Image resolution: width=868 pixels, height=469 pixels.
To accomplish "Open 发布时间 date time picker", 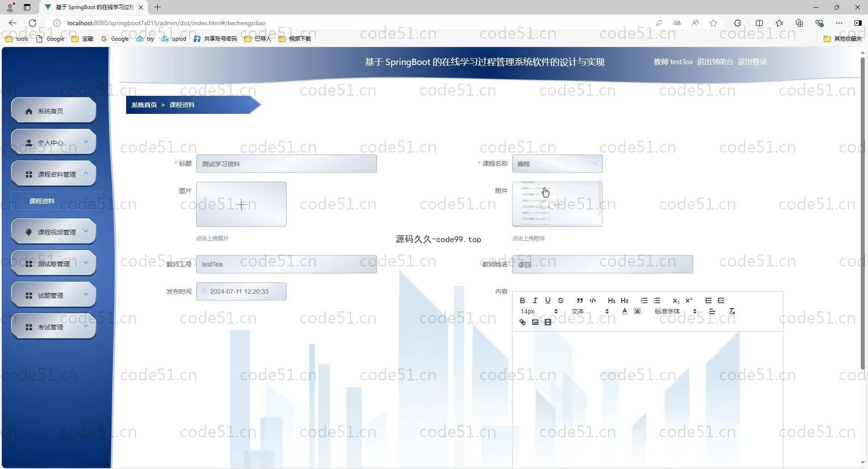I will (x=241, y=291).
